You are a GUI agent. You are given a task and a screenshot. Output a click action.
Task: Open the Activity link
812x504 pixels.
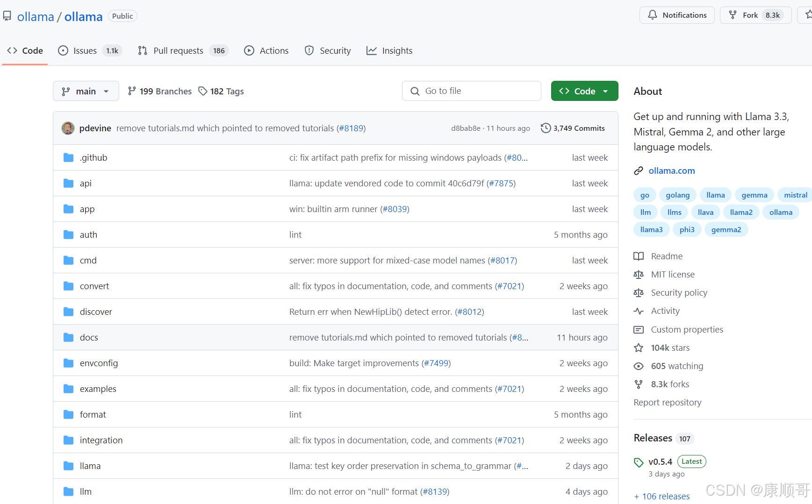[665, 311]
